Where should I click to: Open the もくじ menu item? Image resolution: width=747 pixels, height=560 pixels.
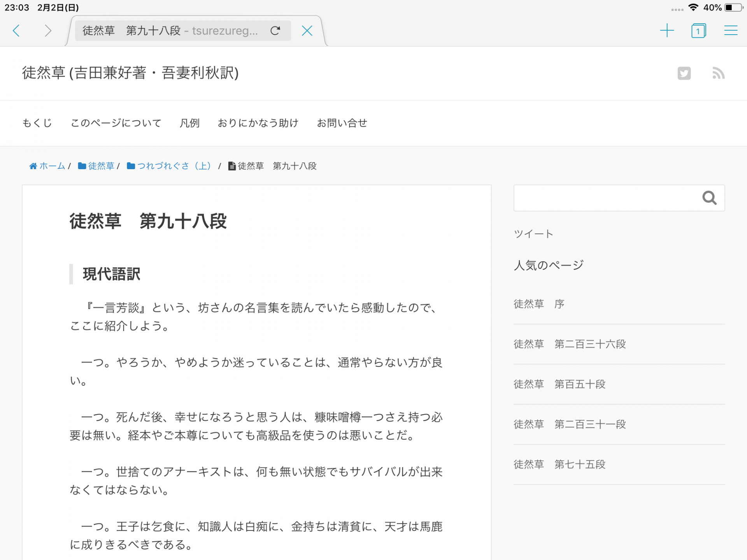37,123
